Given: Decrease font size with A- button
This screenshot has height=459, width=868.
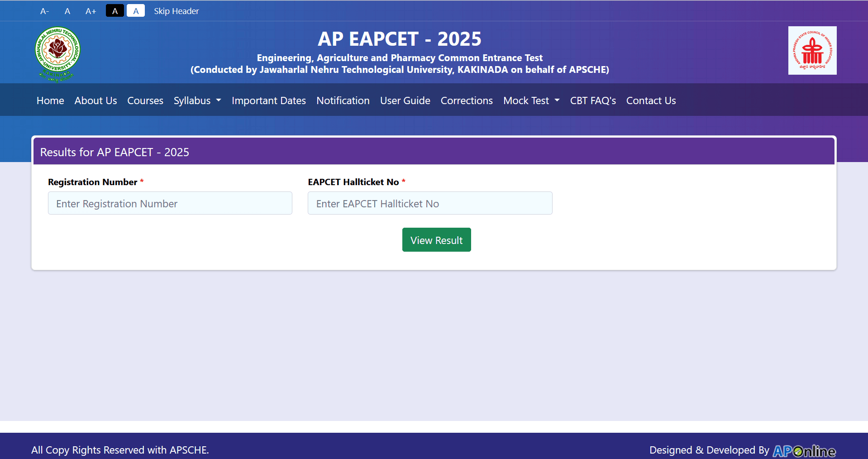Looking at the screenshot, I should (x=44, y=11).
